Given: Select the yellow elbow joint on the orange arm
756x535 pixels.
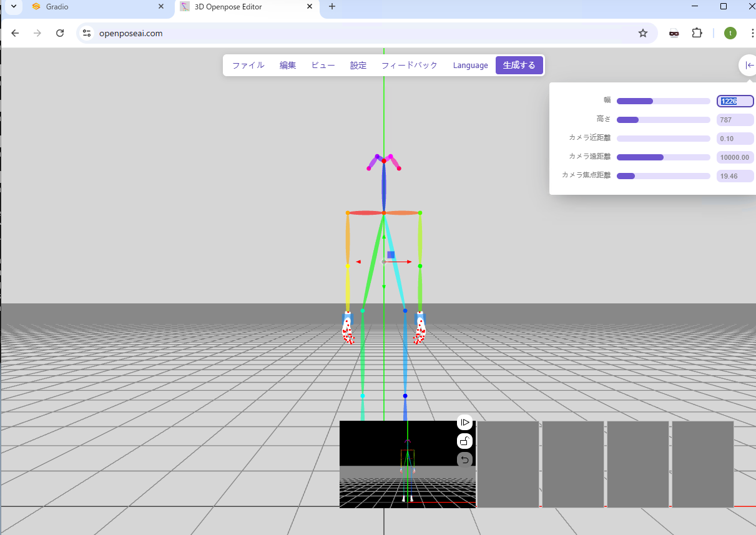Looking at the screenshot, I should (x=348, y=266).
